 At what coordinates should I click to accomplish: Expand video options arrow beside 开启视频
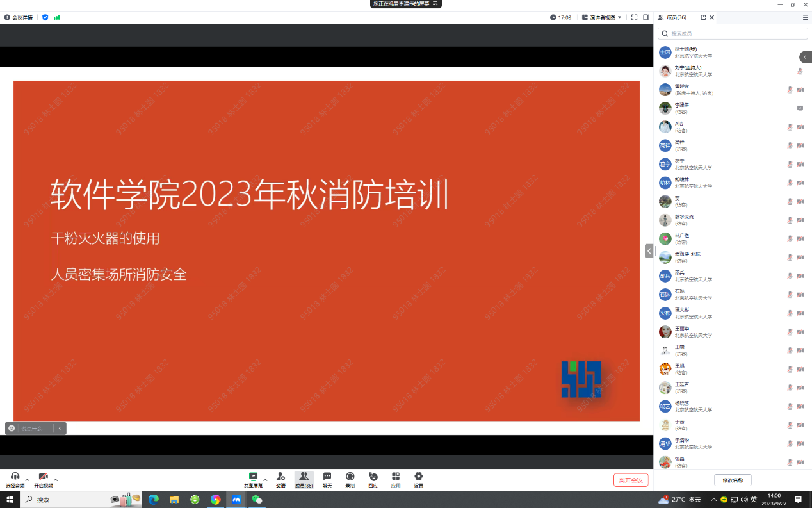[56, 480]
